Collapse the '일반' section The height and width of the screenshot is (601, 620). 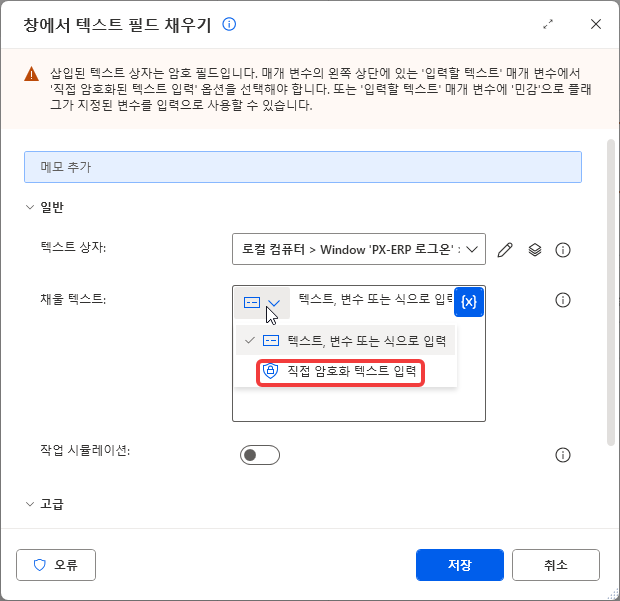(x=30, y=207)
